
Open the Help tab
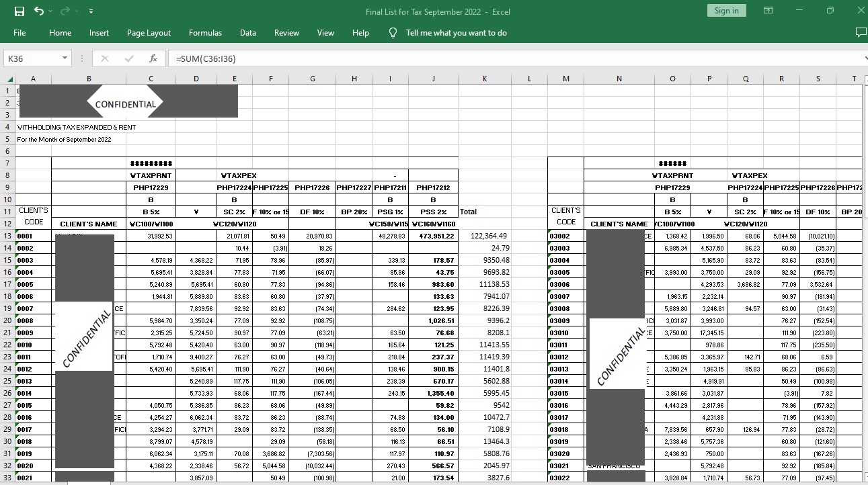(360, 33)
